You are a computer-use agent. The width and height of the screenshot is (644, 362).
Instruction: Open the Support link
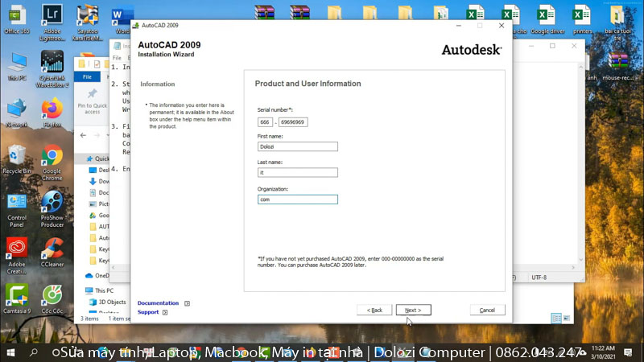(148, 312)
